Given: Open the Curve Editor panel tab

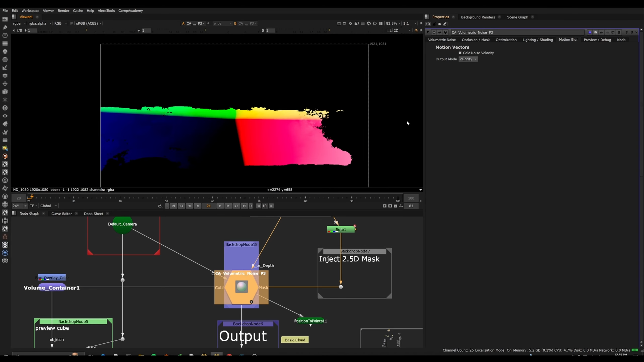Looking at the screenshot, I should pyautogui.click(x=61, y=214).
